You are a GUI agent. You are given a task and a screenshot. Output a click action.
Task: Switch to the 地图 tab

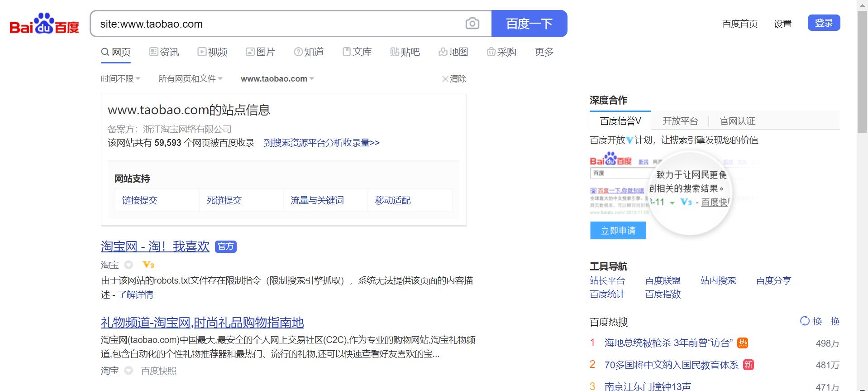(x=453, y=52)
